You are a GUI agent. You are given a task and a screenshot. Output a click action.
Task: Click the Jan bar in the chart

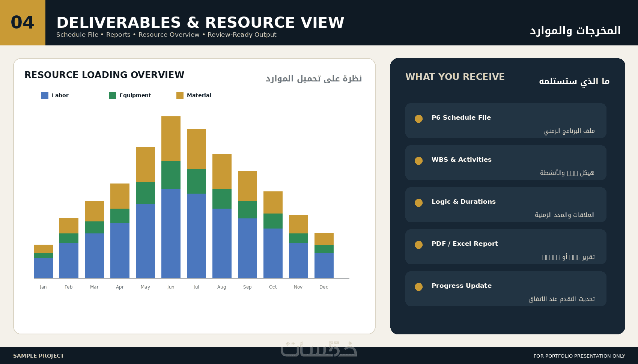[43, 261]
